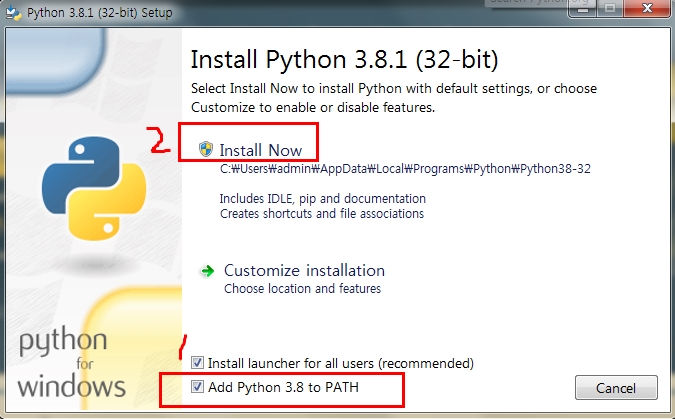
Task: Click 'Creates shortcuts and file associations' text
Action: tap(322, 214)
